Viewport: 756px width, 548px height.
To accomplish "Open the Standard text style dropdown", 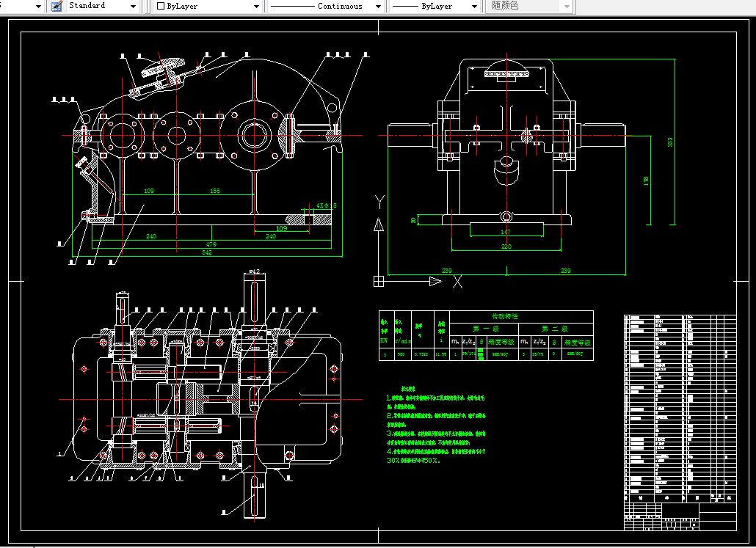I will coord(101,7).
